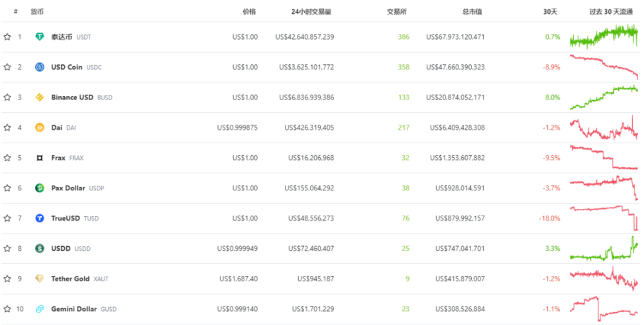Open the Frax coin link
Viewport: 644px width, 325px height.
pos(58,158)
